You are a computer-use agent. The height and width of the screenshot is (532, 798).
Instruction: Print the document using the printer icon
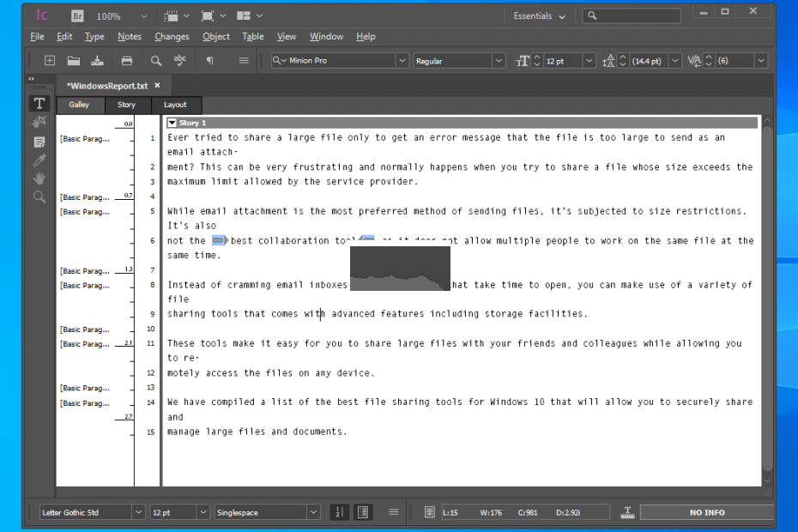128,60
